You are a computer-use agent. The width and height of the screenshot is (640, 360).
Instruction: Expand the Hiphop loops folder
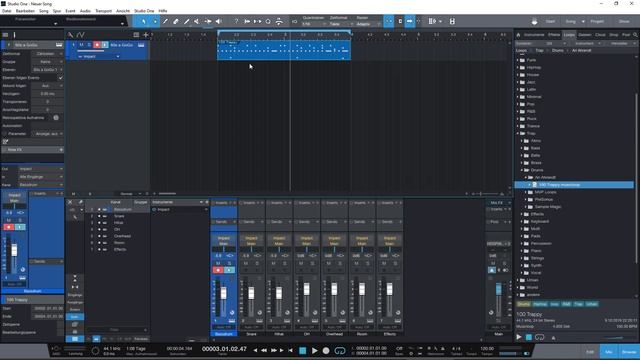coord(518,67)
